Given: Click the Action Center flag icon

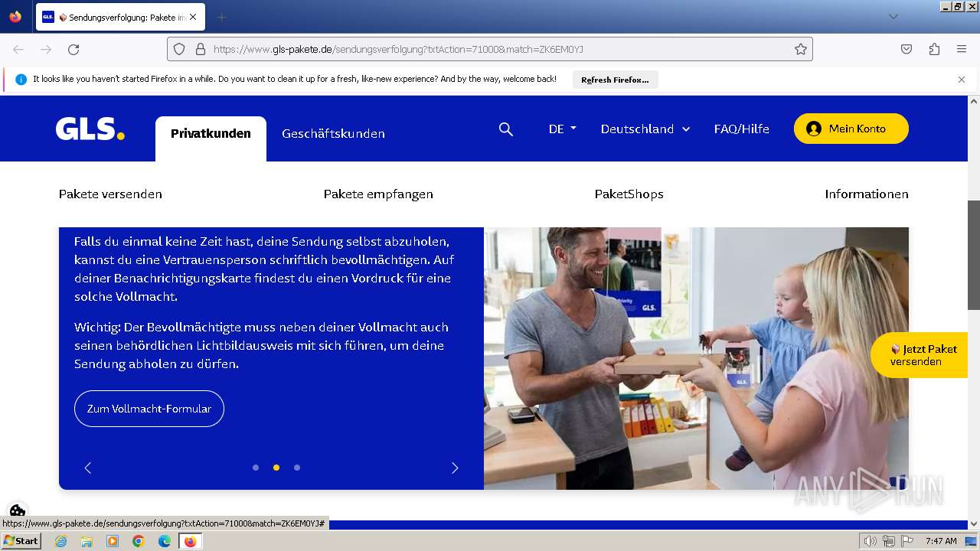Looking at the screenshot, I should 907,541.
